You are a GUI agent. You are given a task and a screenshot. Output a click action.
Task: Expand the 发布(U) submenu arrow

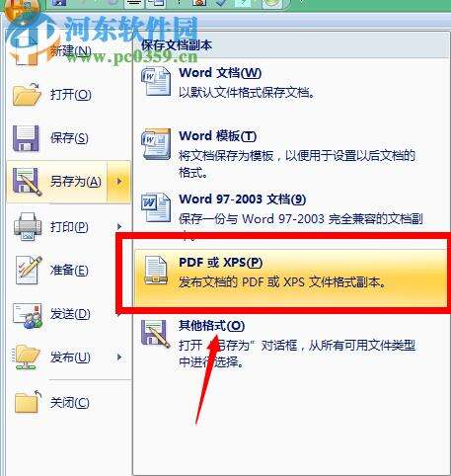click(x=119, y=357)
